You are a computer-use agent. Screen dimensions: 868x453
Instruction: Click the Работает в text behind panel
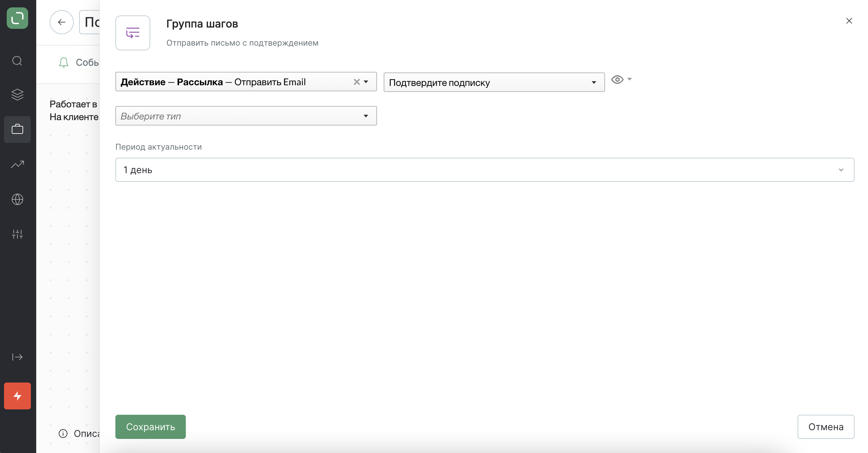(x=73, y=104)
